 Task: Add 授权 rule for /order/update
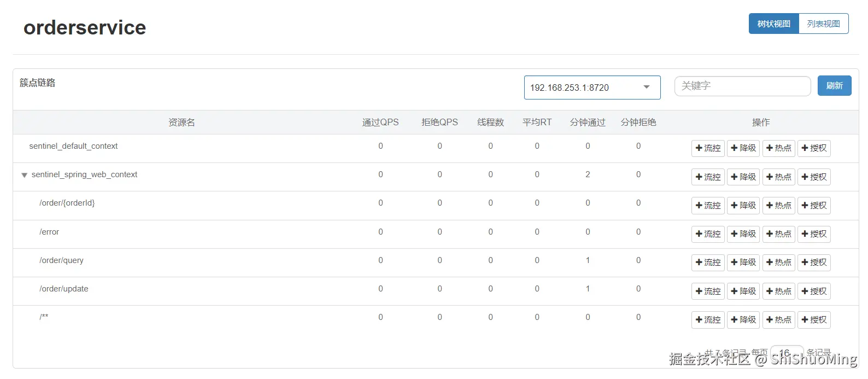(x=814, y=291)
